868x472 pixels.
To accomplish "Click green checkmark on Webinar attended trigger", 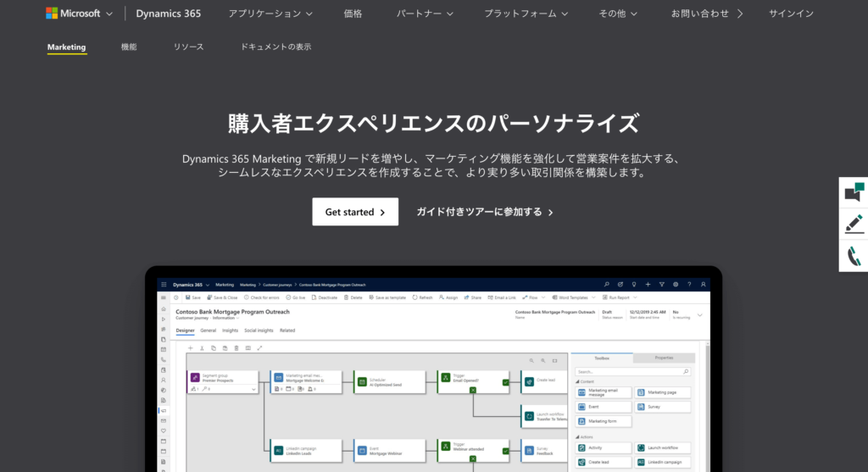I will tap(505, 451).
